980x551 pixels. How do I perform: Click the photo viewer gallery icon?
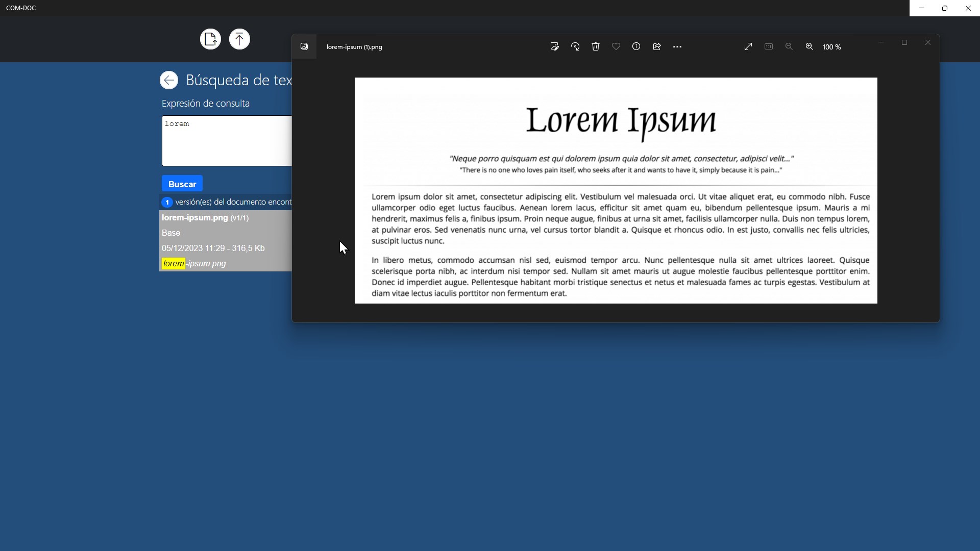click(x=304, y=46)
